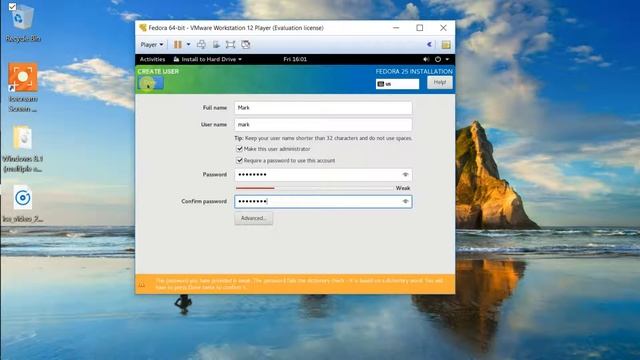
Task: Uncheck Make this user administrator
Action: click(x=240, y=149)
